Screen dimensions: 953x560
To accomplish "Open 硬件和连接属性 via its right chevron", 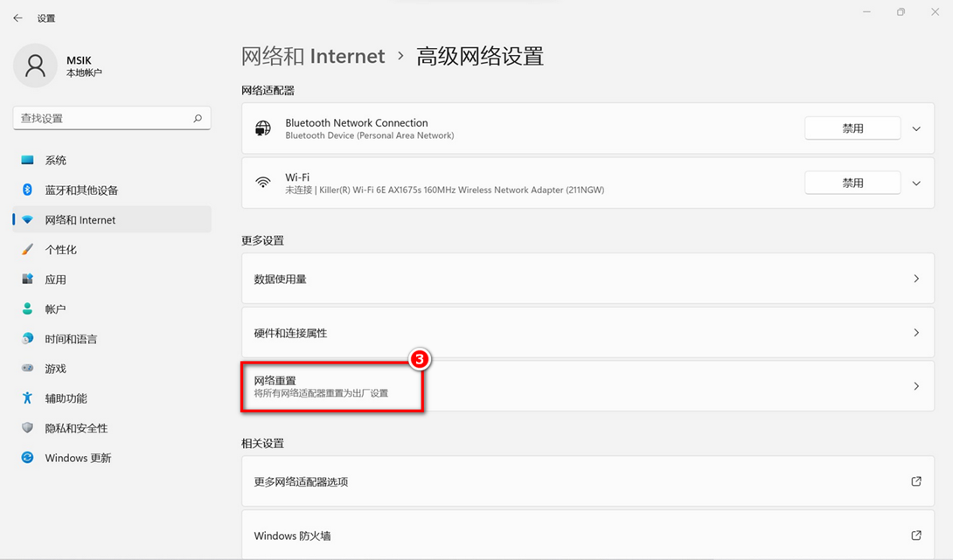I will point(915,333).
